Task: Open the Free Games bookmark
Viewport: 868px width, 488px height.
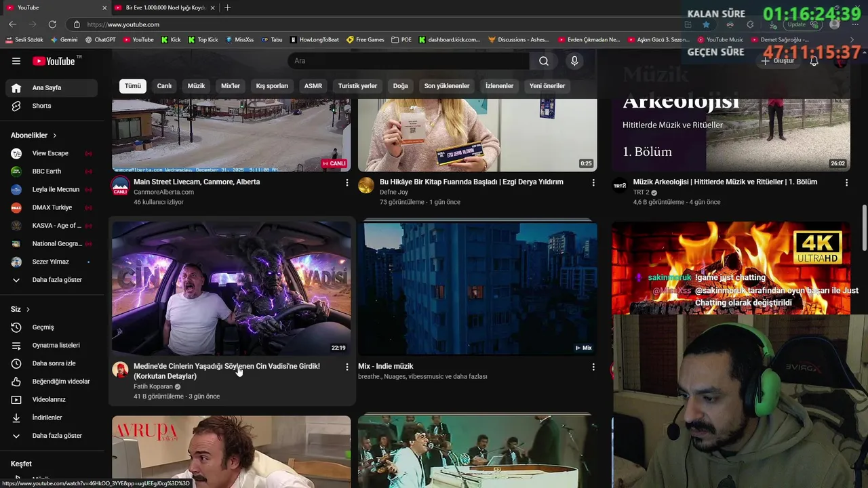Action: [365, 39]
